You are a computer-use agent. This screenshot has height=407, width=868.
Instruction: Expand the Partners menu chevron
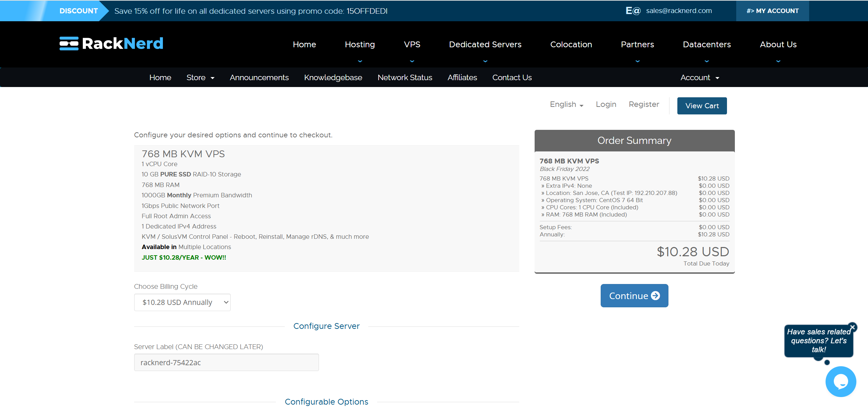point(637,61)
